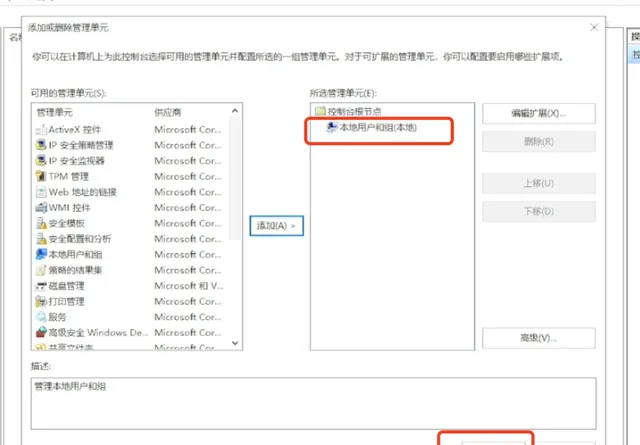Viewport: 640px width, 445px height.
Task: Click the 安全模板 icon
Action: [x=41, y=223]
